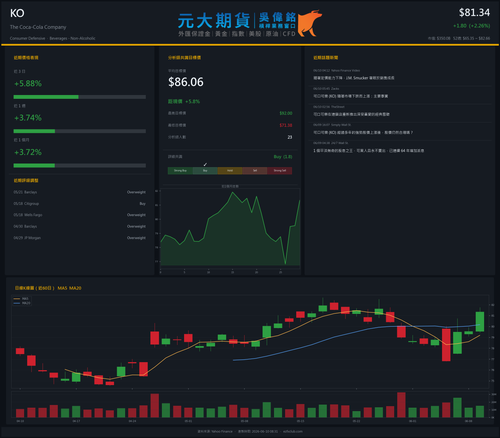The width and height of the screenshot is (500, 438).
Task: Click the progress bar under +3.72%
Action: point(80,165)
